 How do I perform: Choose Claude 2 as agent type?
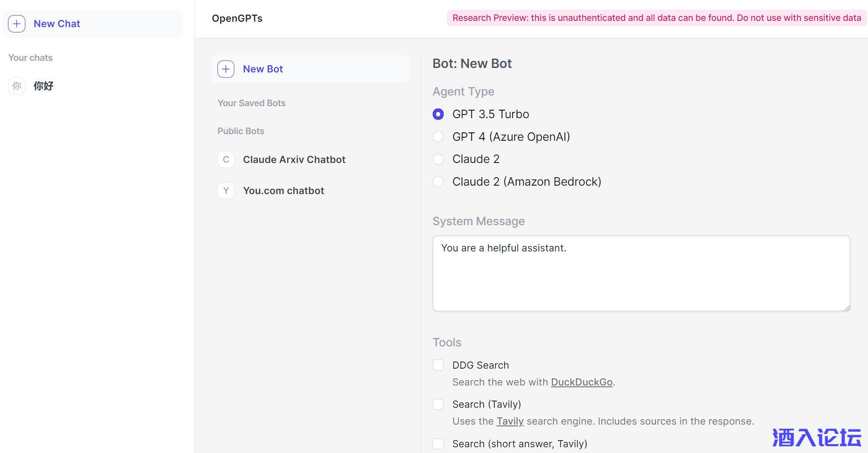[x=438, y=159]
